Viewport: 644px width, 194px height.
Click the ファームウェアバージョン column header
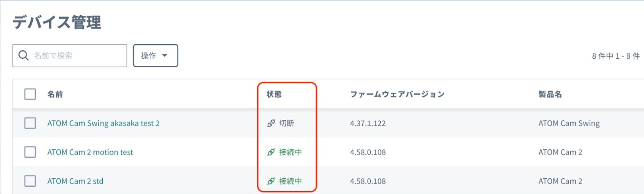pos(397,94)
